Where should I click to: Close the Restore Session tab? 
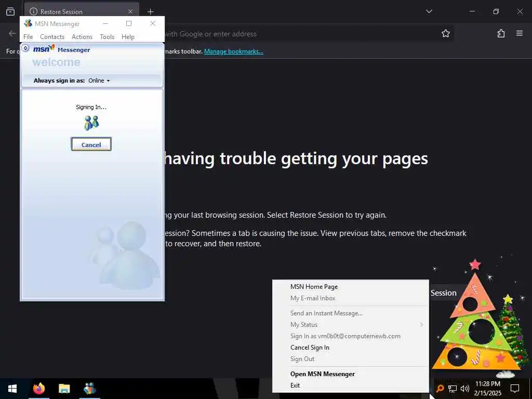(130, 11)
